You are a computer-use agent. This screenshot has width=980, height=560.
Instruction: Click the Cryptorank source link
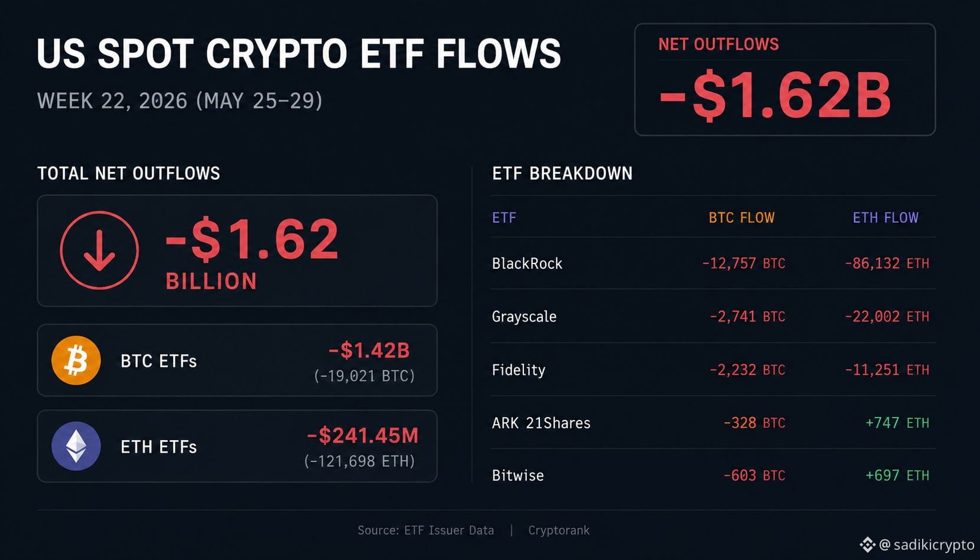[559, 530]
